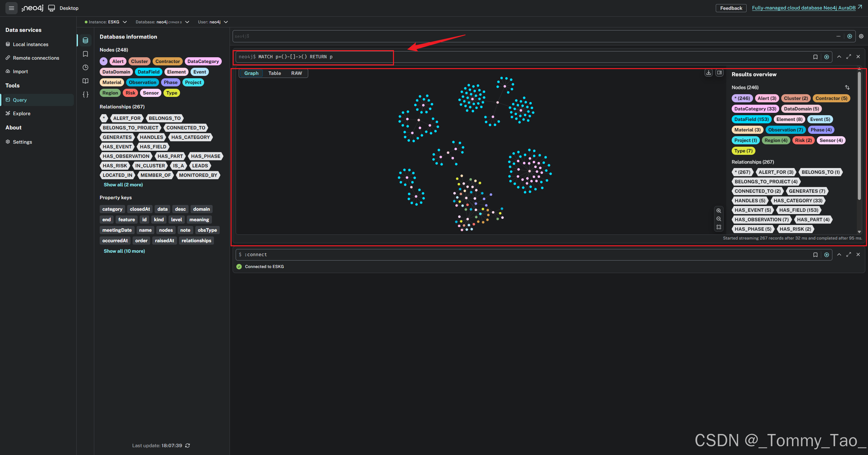
Task: Collapse the MATCH query result frame
Action: [839, 57]
